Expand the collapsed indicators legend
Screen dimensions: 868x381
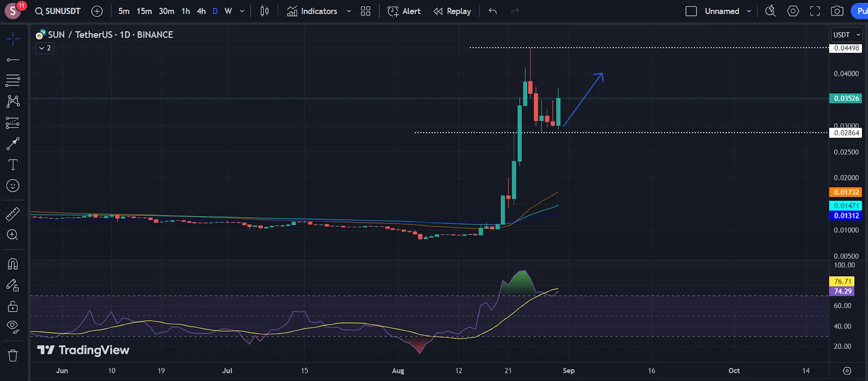(44, 48)
